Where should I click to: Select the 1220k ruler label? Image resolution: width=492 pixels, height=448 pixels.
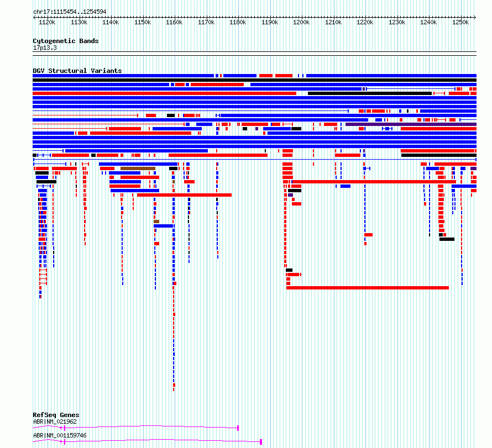[365, 22]
